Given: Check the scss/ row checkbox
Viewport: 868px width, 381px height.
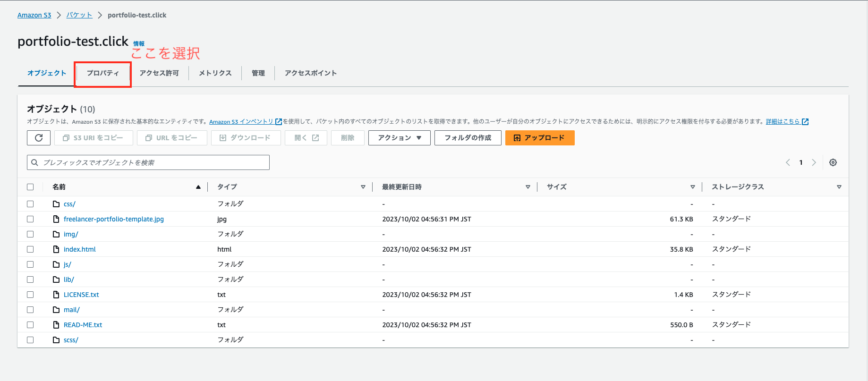Looking at the screenshot, I should [x=30, y=340].
